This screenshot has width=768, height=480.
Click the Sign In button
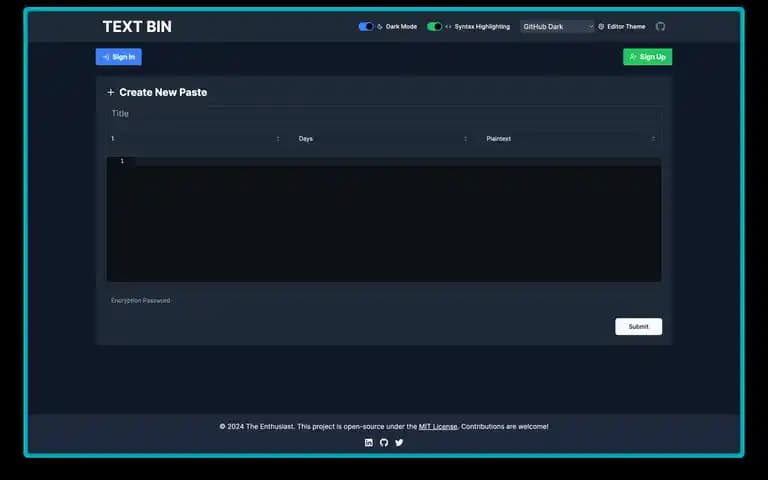tap(119, 57)
